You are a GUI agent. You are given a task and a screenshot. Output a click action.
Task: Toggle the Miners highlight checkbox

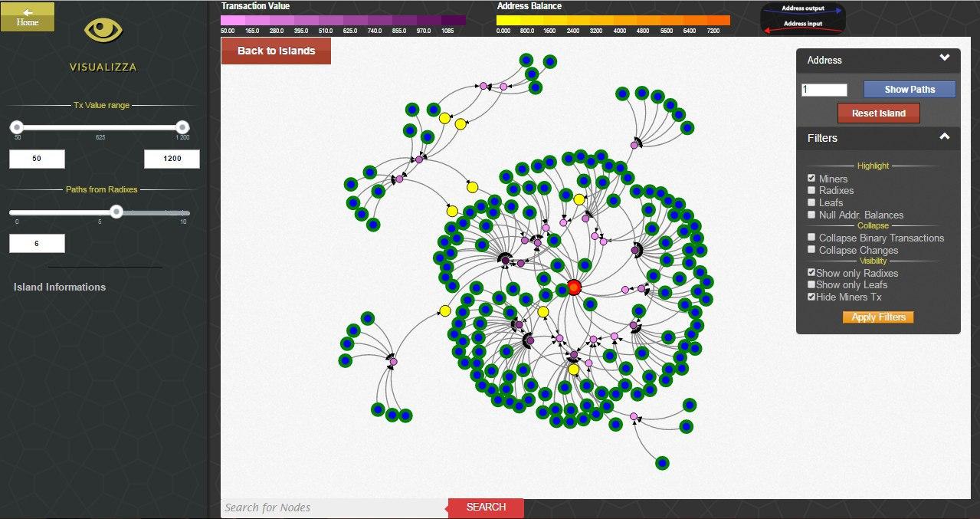tap(811, 178)
